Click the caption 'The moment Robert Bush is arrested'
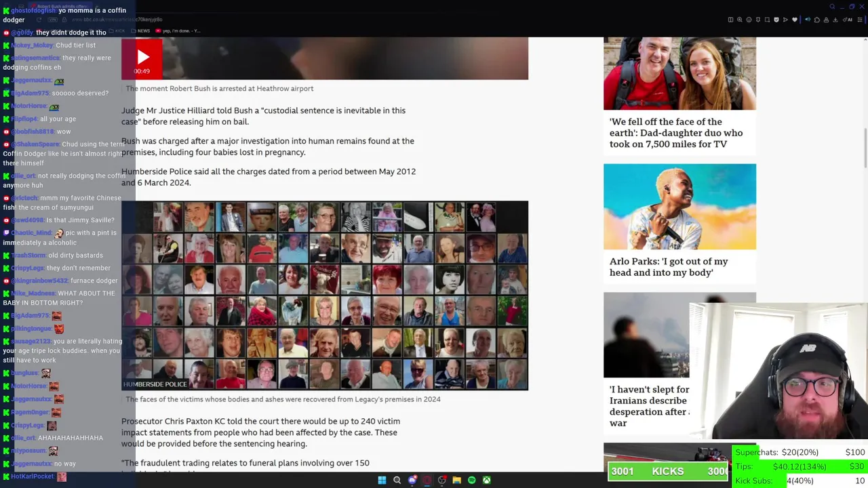The image size is (868, 488). [219, 88]
